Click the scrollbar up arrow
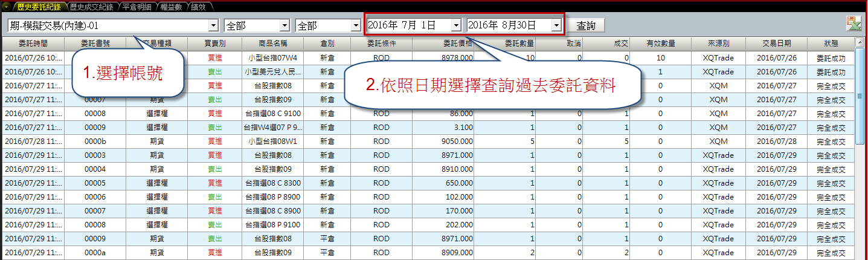This screenshot has width=868, height=260. click(861, 43)
